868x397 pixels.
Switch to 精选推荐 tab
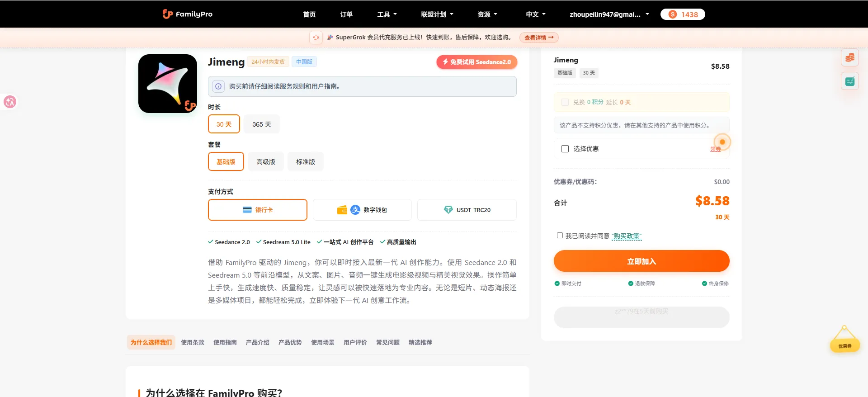420,342
